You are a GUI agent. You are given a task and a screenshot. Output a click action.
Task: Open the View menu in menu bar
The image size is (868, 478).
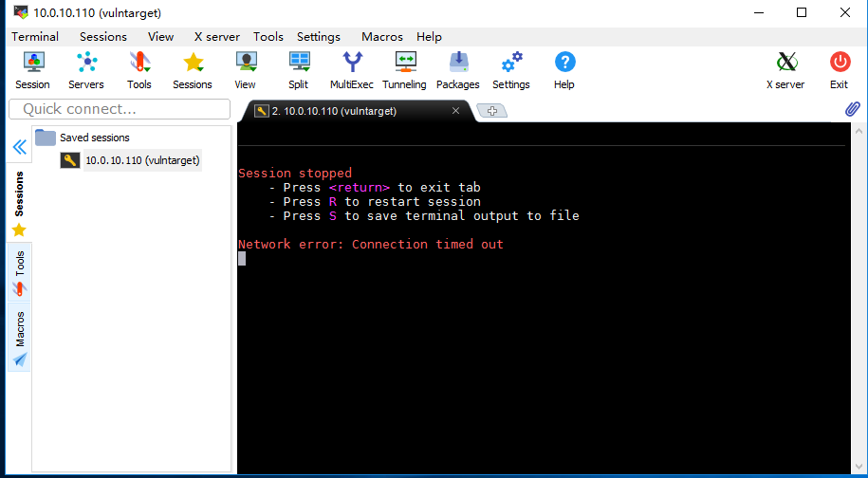(x=160, y=37)
